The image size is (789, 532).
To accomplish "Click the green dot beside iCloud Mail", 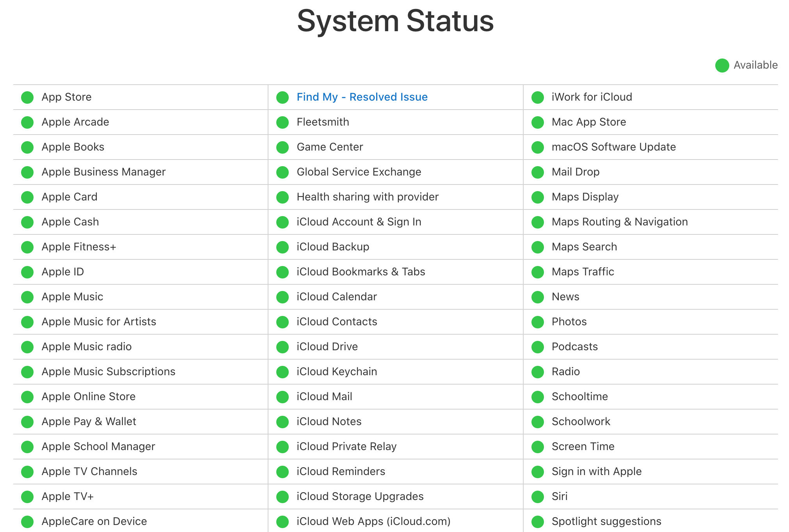I will coord(282,397).
